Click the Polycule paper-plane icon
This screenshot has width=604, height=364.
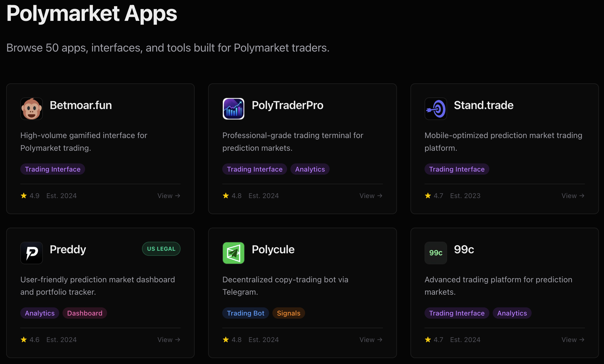point(234,253)
